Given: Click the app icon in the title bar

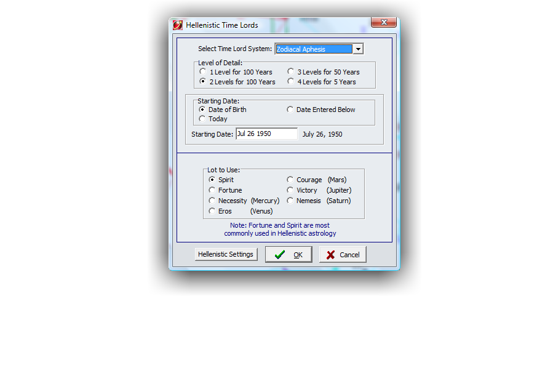Looking at the screenshot, I should [177, 25].
